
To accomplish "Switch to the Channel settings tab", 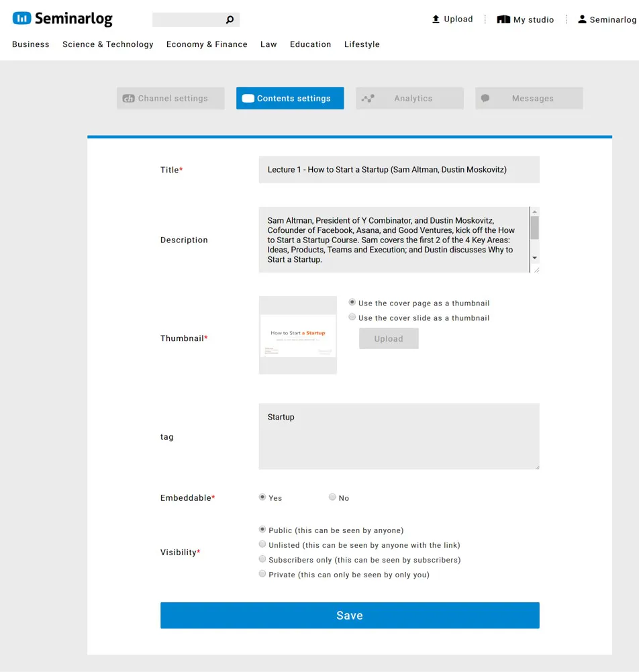I will tap(170, 99).
